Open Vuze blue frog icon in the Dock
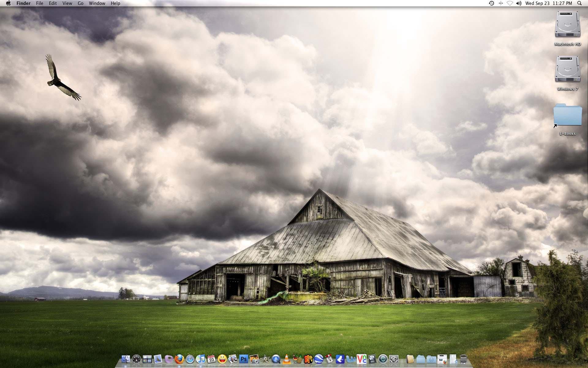588x368 pixels. [340, 359]
